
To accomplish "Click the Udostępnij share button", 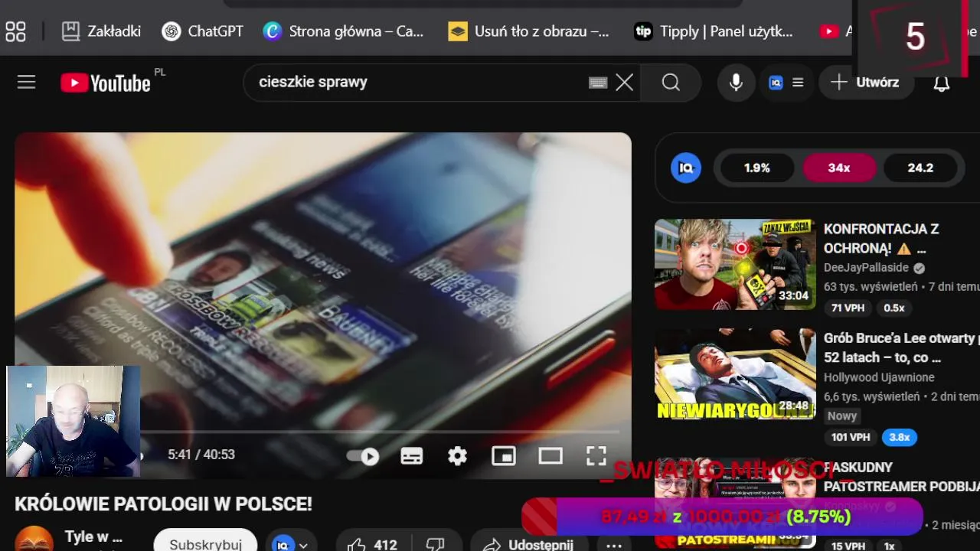I will pos(528,543).
